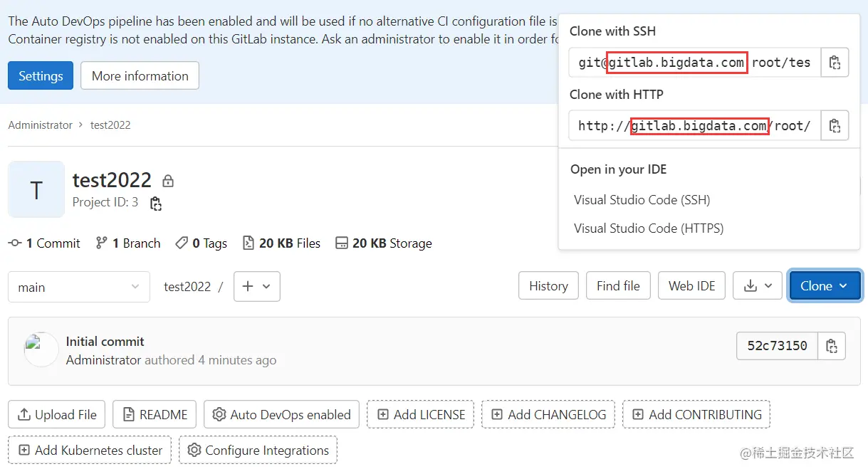868x474 pixels.
Task: Select the HTTP clone URL field
Action: tap(695, 126)
